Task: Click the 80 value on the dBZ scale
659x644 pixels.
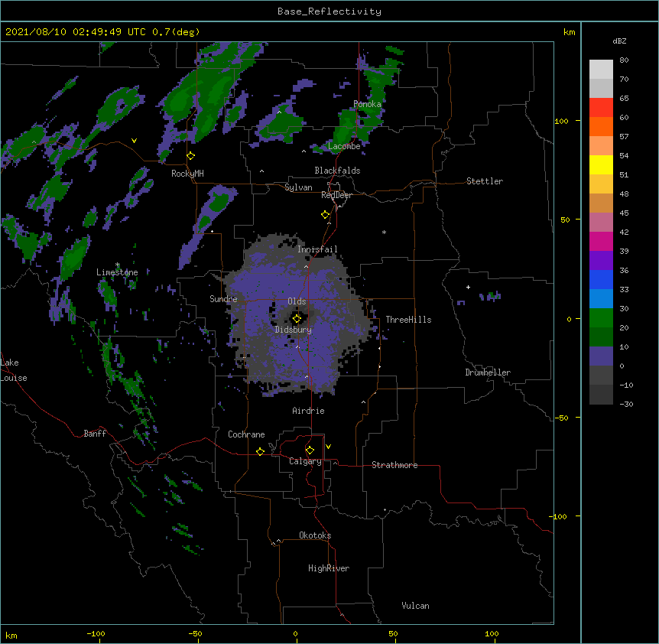Action: coord(624,60)
